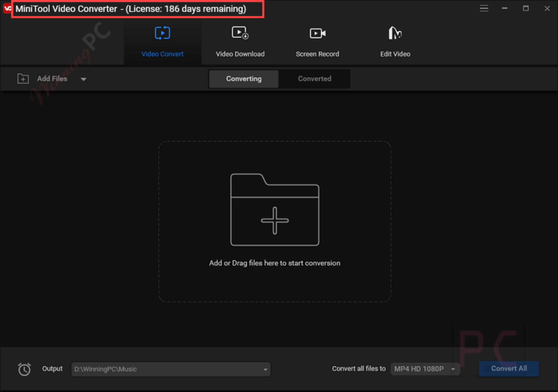Open the Video Download feature
Screen dimensions: 558x392
click(x=239, y=42)
